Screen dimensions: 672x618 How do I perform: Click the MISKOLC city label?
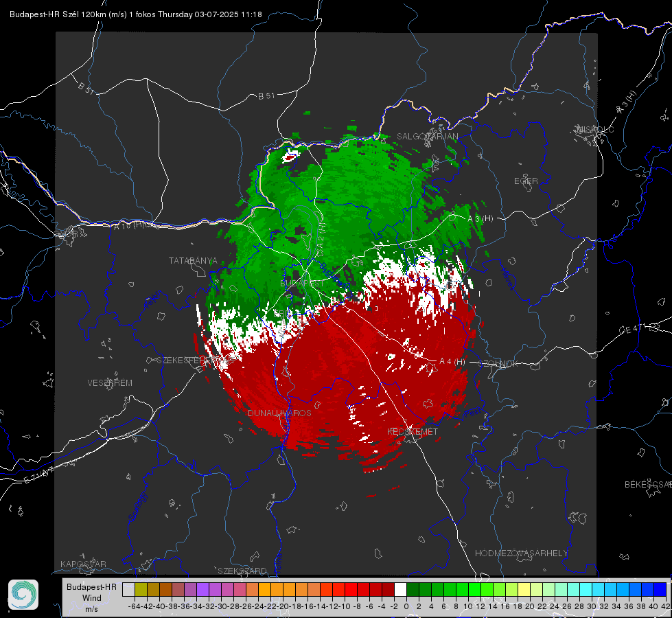(595, 129)
